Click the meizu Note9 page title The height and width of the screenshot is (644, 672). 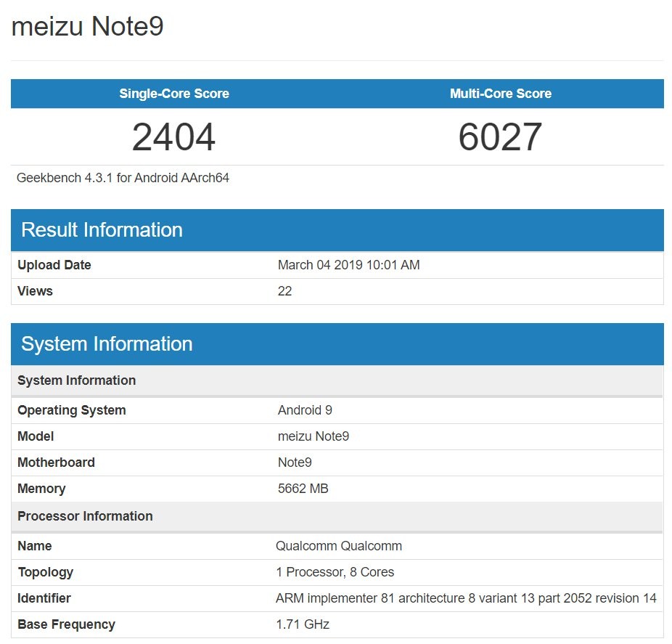point(87,26)
